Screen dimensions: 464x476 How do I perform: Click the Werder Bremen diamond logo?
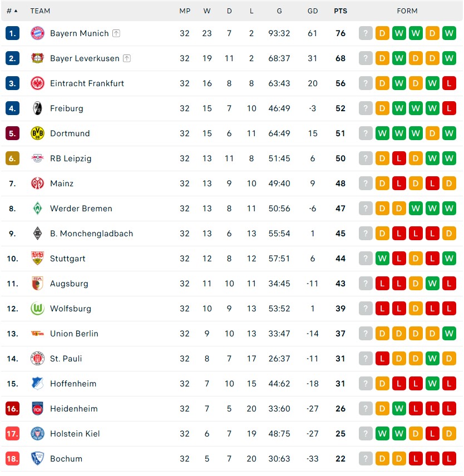tap(37, 208)
